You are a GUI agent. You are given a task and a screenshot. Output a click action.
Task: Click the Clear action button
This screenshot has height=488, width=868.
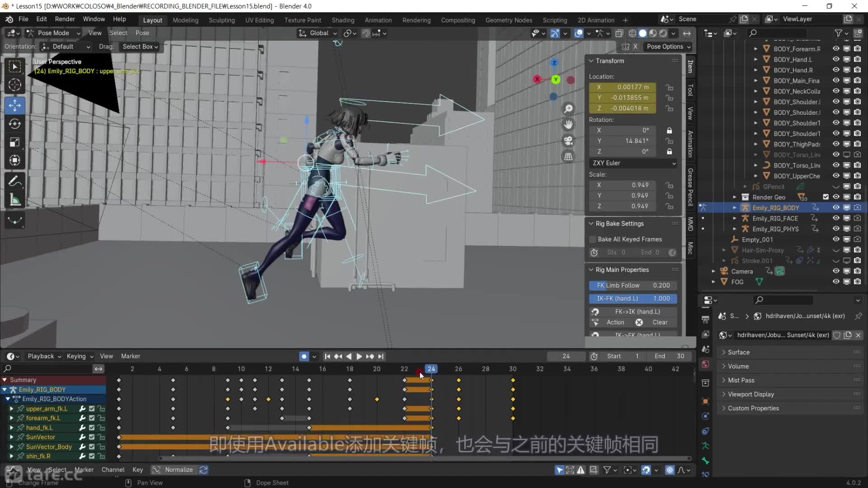tap(660, 323)
